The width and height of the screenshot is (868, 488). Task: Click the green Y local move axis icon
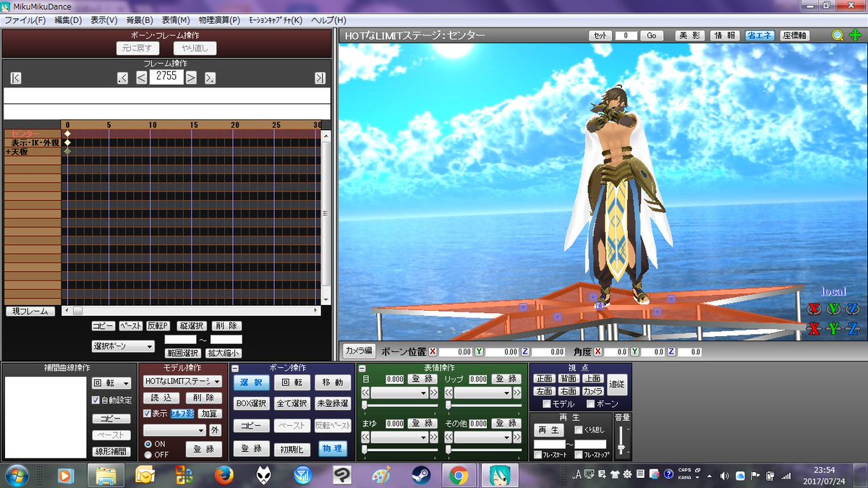pos(833,329)
